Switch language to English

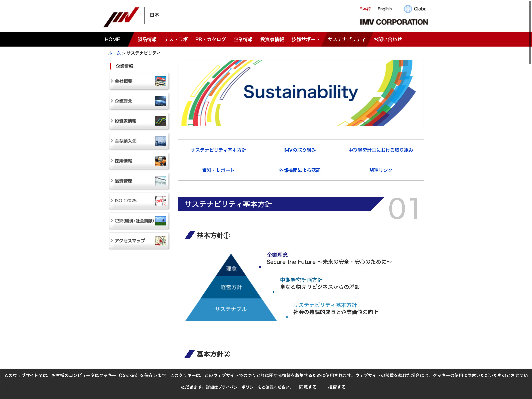384,9
